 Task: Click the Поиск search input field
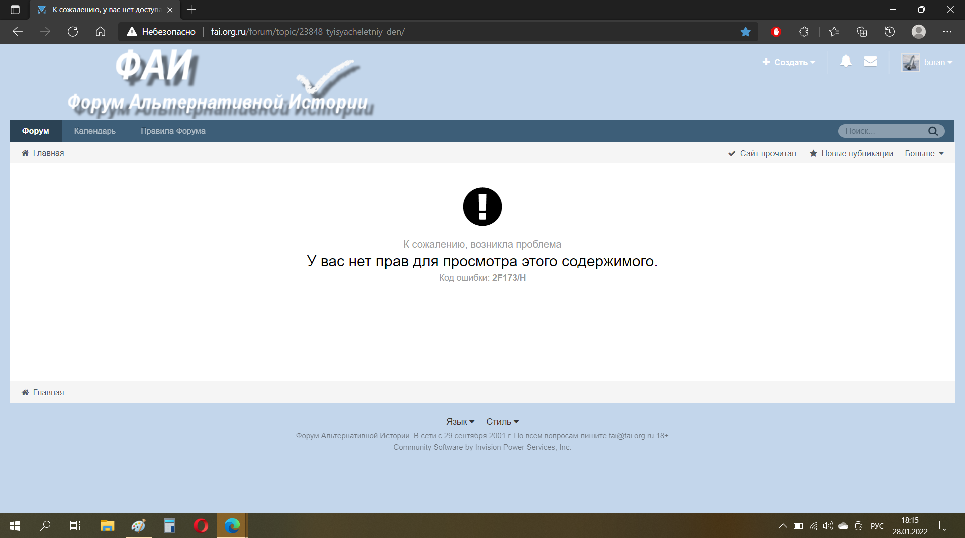(x=880, y=131)
